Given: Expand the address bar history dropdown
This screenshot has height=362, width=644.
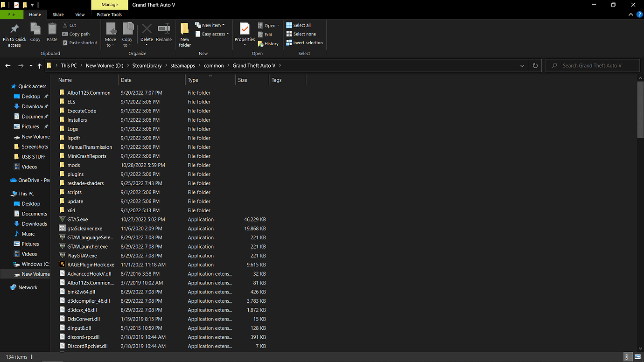Looking at the screenshot, I should point(522,66).
